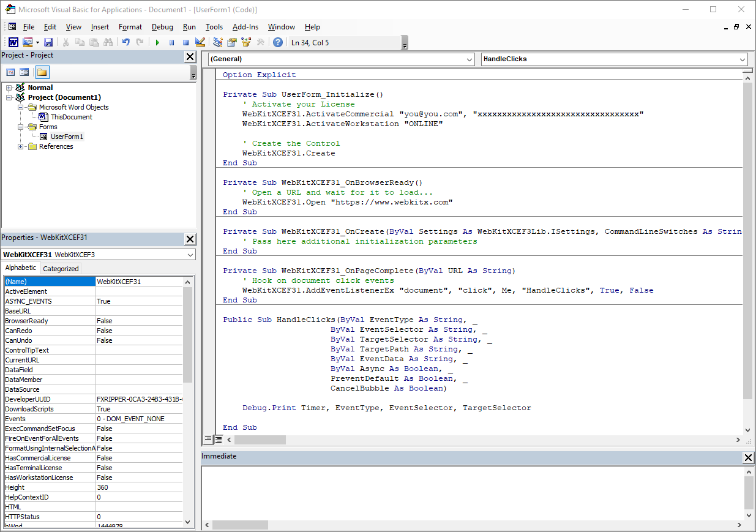Click the Insert UserForm toolbar icon
Image resolution: width=756 pixels, height=532 pixels.
tap(27, 42)
